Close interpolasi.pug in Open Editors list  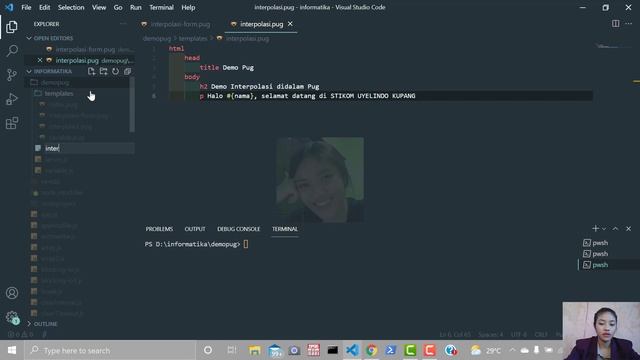[x=40, y=60]
